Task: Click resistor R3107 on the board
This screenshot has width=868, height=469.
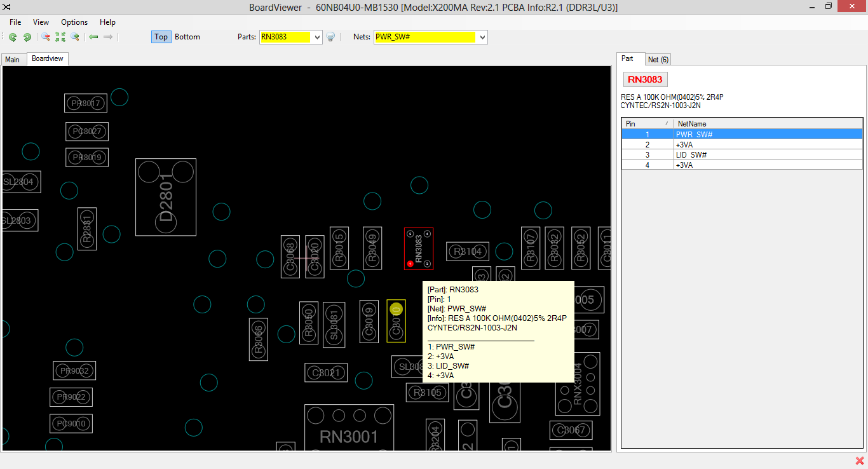Action: [x=531, y=248]
